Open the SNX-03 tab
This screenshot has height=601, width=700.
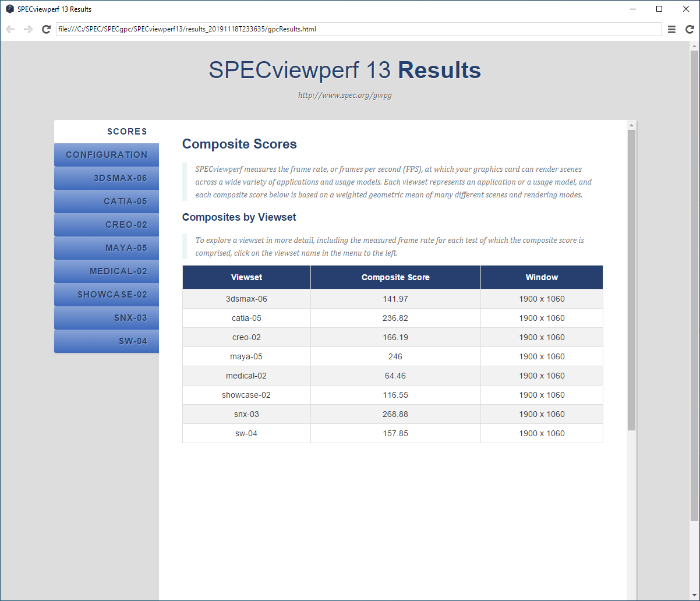[x=107, y=318]
